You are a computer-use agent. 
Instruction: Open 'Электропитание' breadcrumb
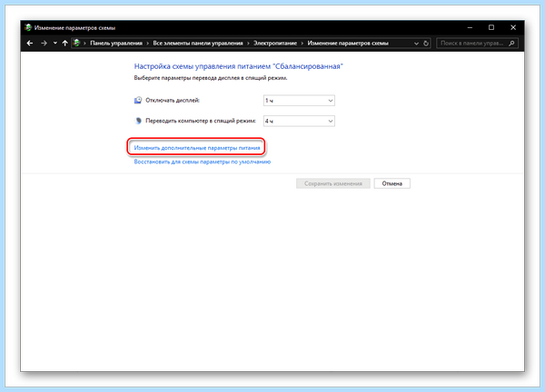[275, 43]
